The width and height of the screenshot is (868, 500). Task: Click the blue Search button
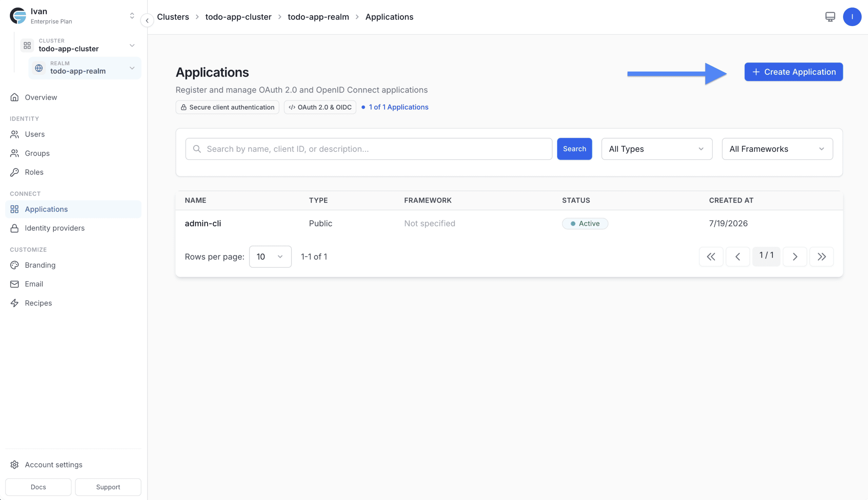(574, 149)
